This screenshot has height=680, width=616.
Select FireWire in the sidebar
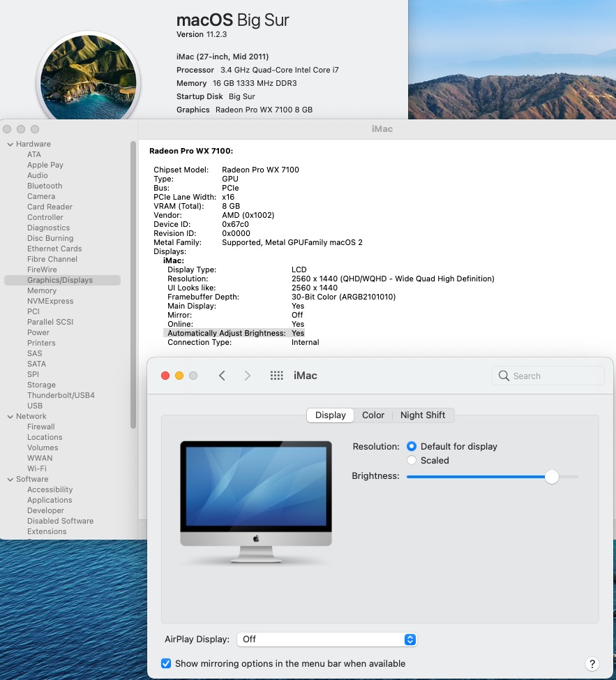(42, 269)
